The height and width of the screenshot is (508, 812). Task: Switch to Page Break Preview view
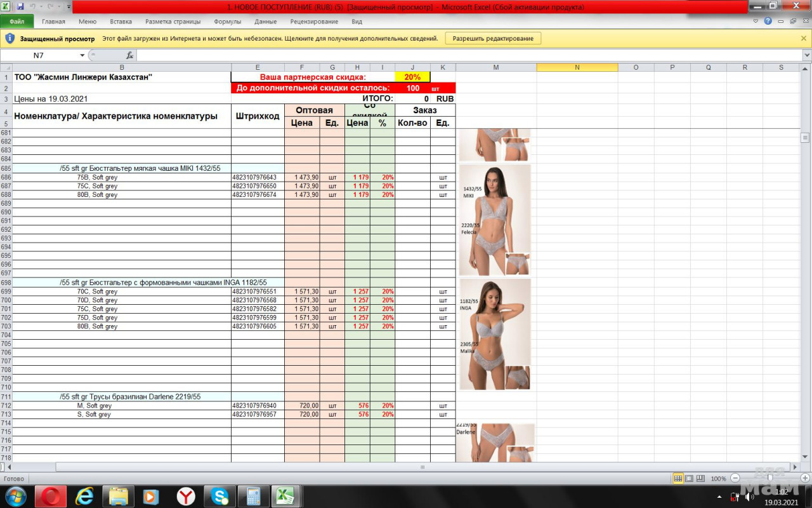click(700, 478)
